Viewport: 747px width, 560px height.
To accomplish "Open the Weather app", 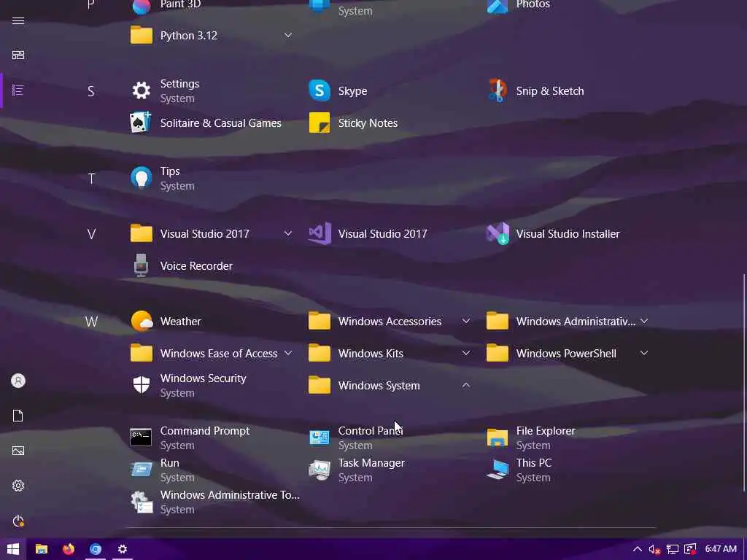I will coord(212,322).
